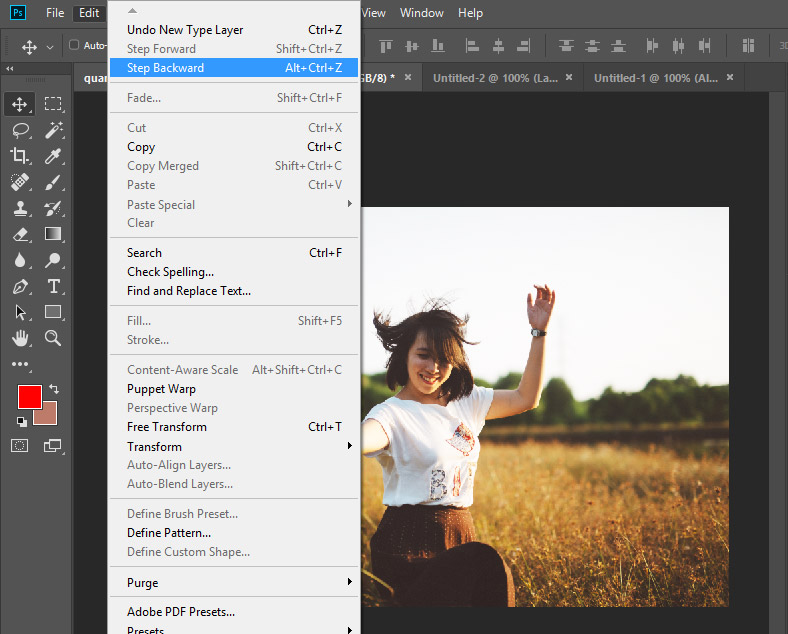
Task: Select the History Brush tool
Action: 53,208
